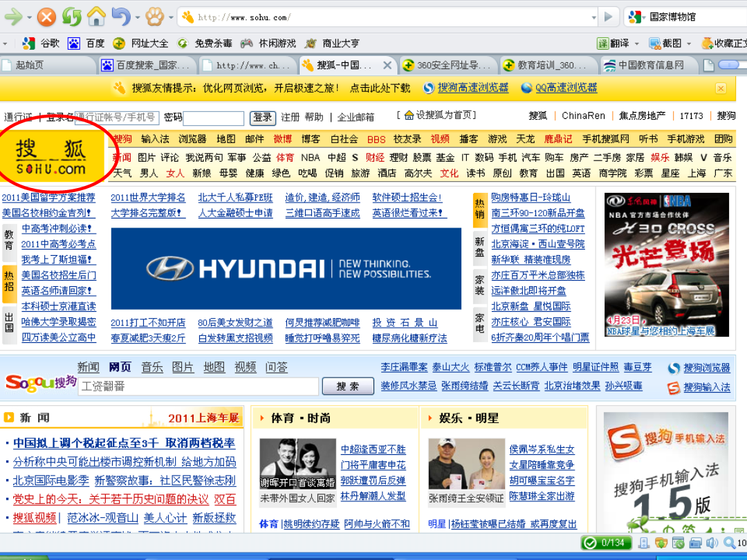Select the 音乐 Sogou search tab

click(x=152, y=367)
